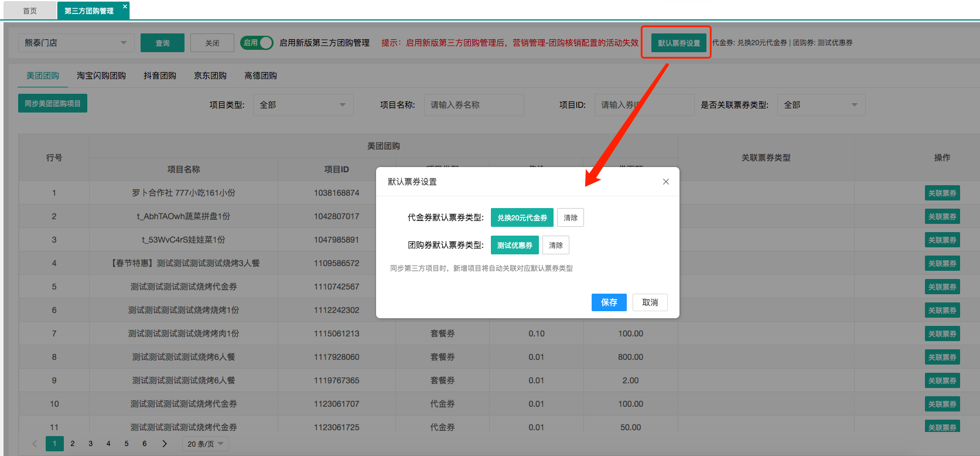Click the 项目ID input field
Screen dimensions: 980x456
644,105
